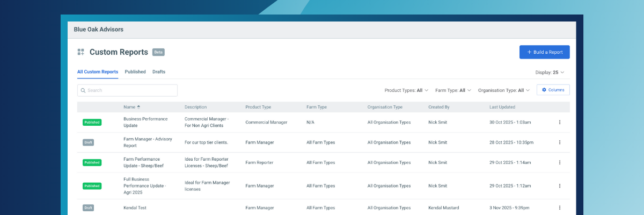Viewport: 644px width, 215px height.
Task: Open Full Business Performance Update - Agri 2025
Action: click(145, 185)
